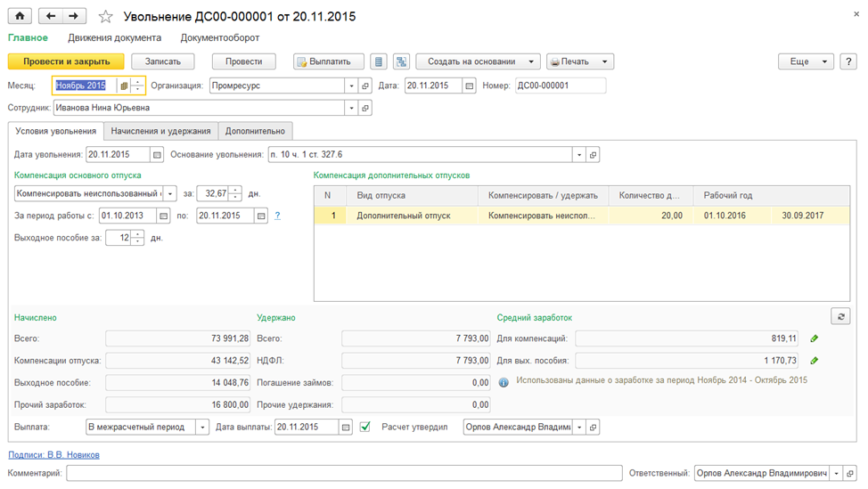Edit average earnings for вых. пособия pencil
This screenshot has width=868, height=489.
(x=814, y=361)
